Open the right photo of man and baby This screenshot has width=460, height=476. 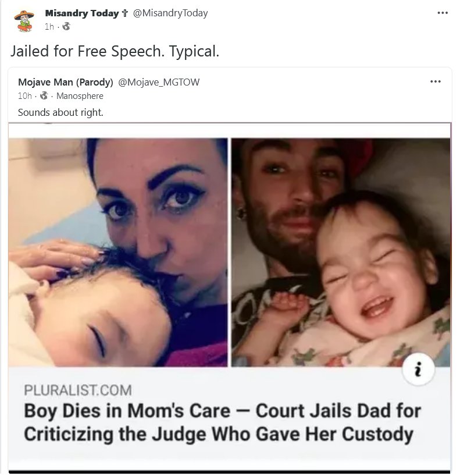tap(341, 253)
